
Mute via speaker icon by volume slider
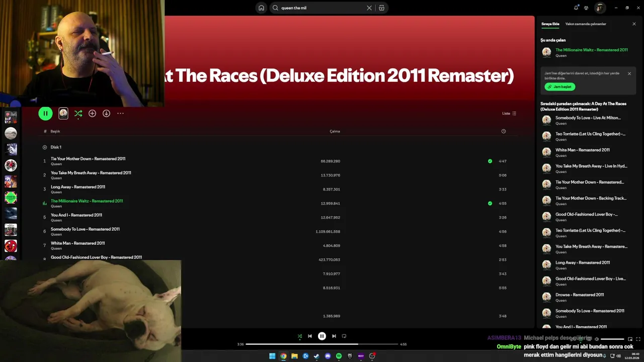[x=597, y=339]
